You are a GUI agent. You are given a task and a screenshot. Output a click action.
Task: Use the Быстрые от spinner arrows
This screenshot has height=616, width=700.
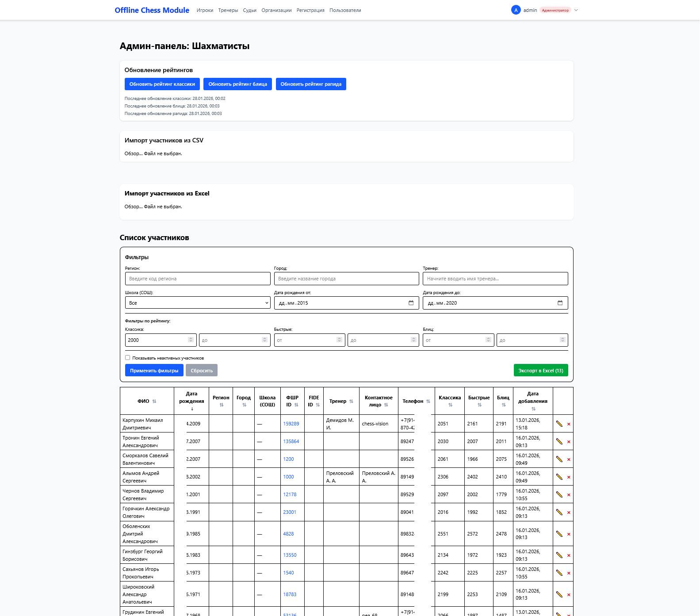339,340
